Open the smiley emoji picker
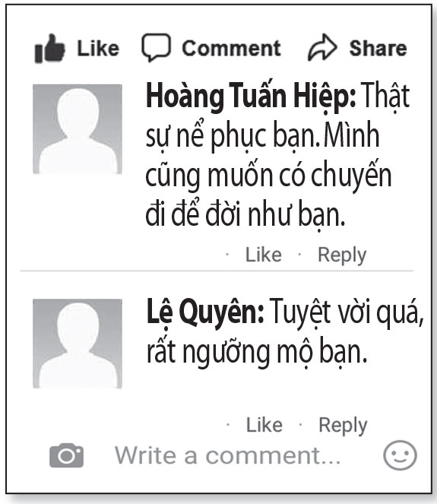Image resolution: width=437 pixels, height=504 pixels. [400, 455]
